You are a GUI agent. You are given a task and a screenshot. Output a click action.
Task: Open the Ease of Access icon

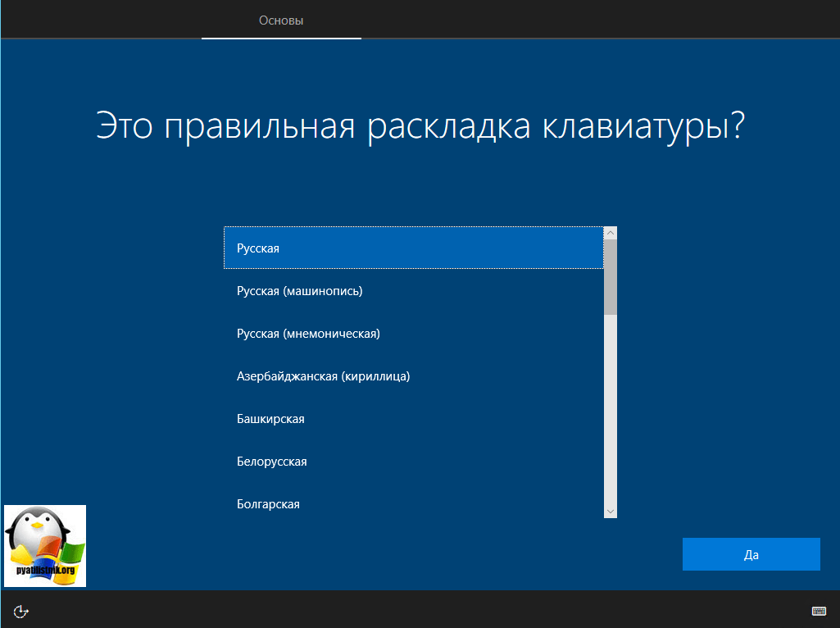point(22,611)
